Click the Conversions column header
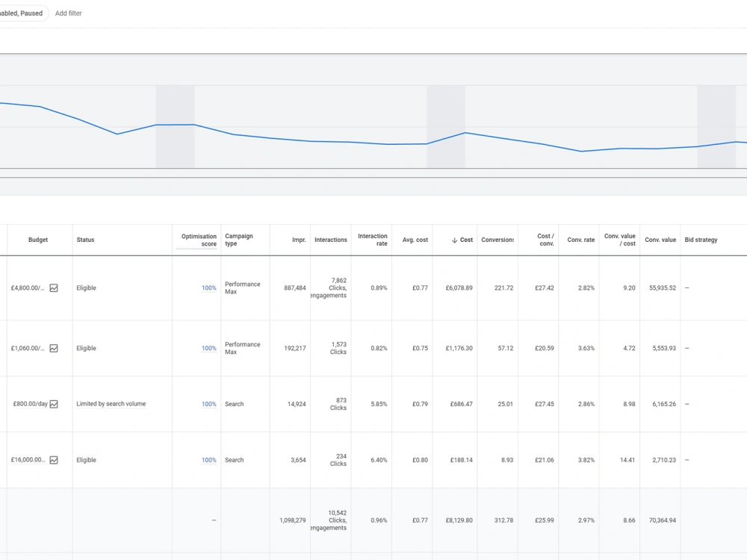 (x=498, y=240)
